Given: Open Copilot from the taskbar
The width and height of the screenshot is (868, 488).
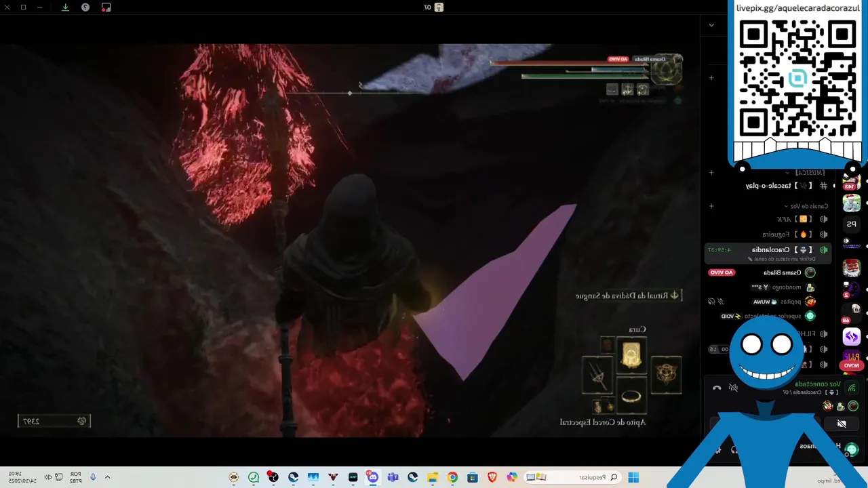Looking at the screenshot, I should click(x=512, y=477).
